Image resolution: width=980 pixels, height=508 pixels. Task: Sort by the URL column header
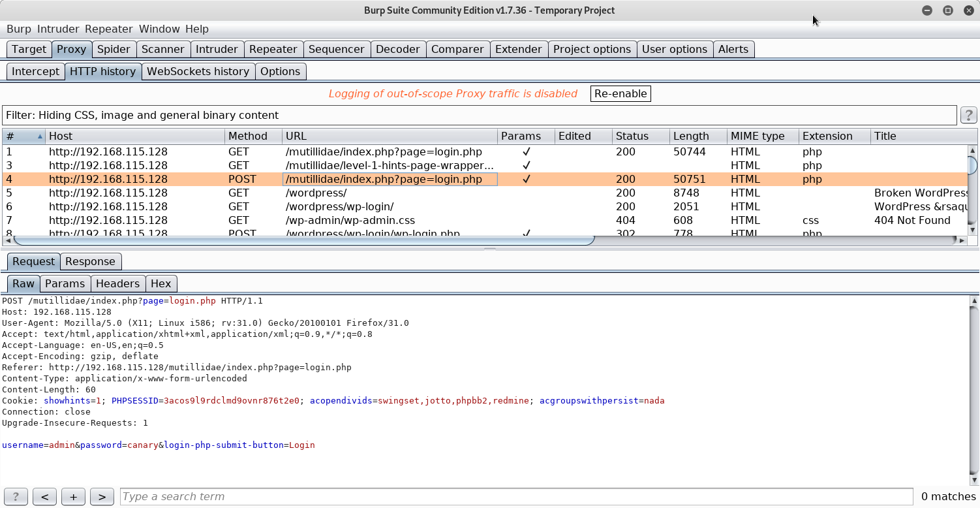click(390, 136)
